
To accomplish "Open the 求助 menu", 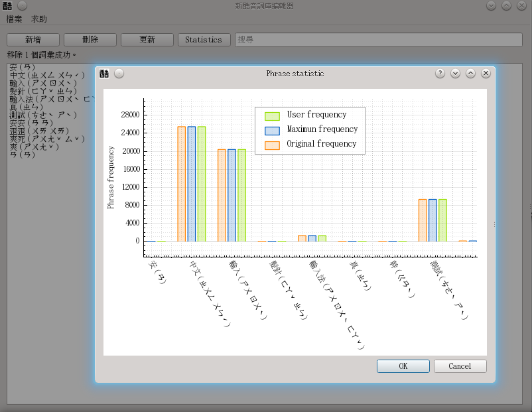I will [39, 19].
